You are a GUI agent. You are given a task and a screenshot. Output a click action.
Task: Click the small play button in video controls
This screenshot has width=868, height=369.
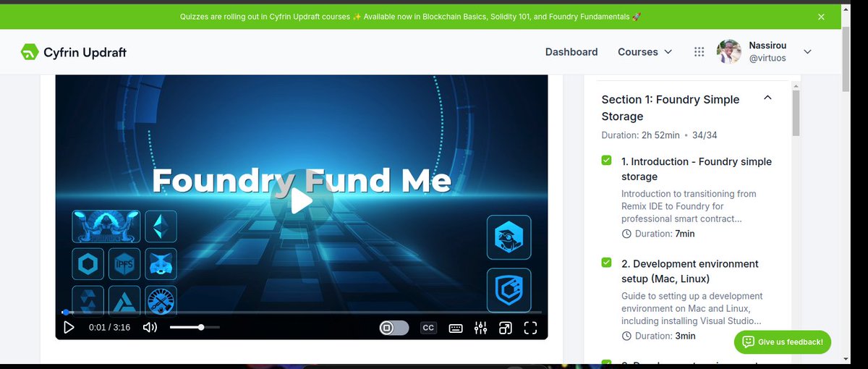(69, 328)
